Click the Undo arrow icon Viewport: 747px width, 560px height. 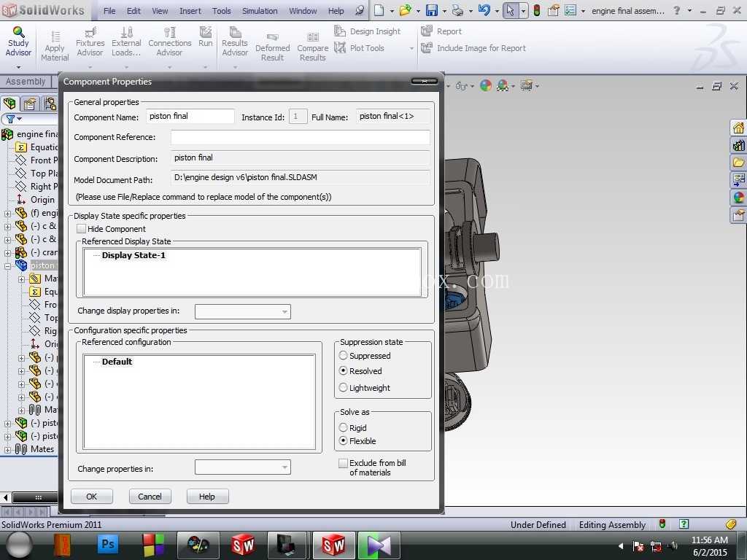[484, 10]
